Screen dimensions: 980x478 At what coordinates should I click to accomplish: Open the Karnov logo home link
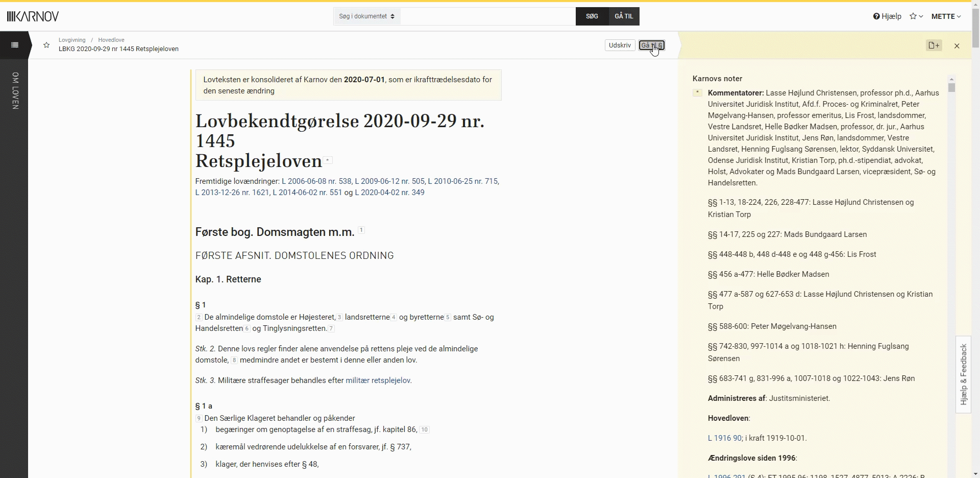33,16
